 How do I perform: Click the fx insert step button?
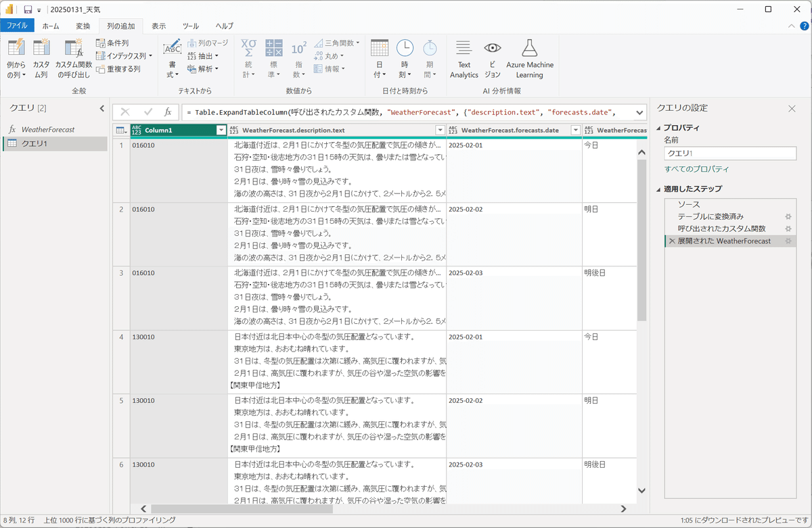168,112
